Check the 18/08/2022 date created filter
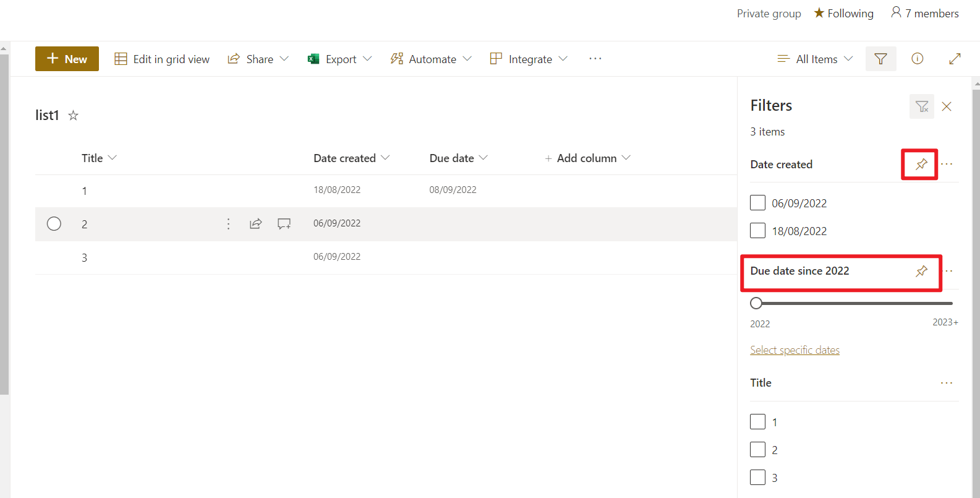Screen dimensions: 980x498 757,231
